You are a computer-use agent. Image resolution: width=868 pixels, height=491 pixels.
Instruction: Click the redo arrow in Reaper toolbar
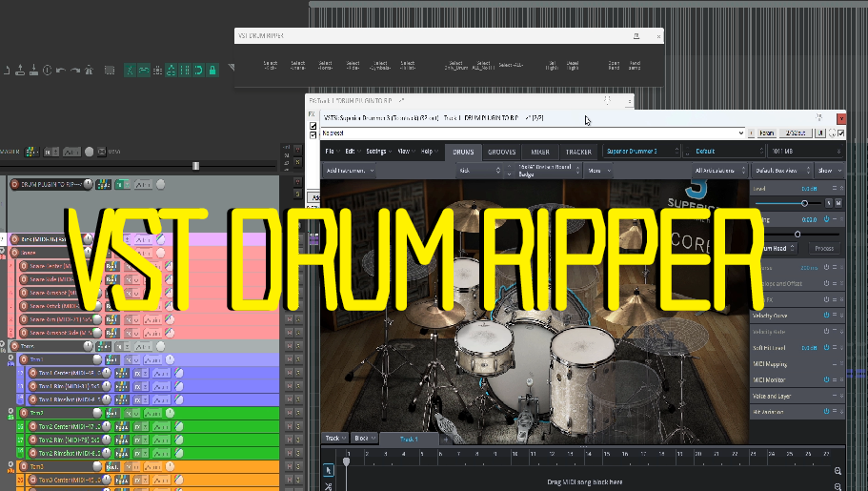tap(74, 71)
